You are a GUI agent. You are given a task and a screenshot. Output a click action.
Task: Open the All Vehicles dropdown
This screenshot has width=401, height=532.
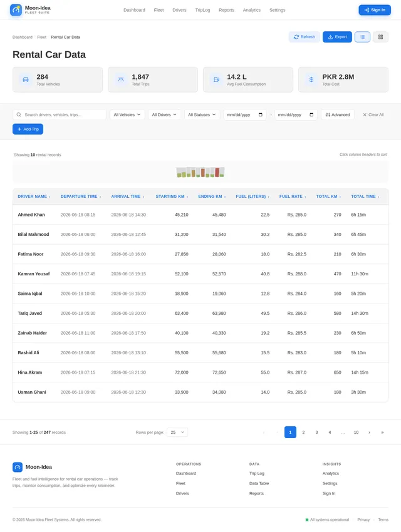[127, 115]
